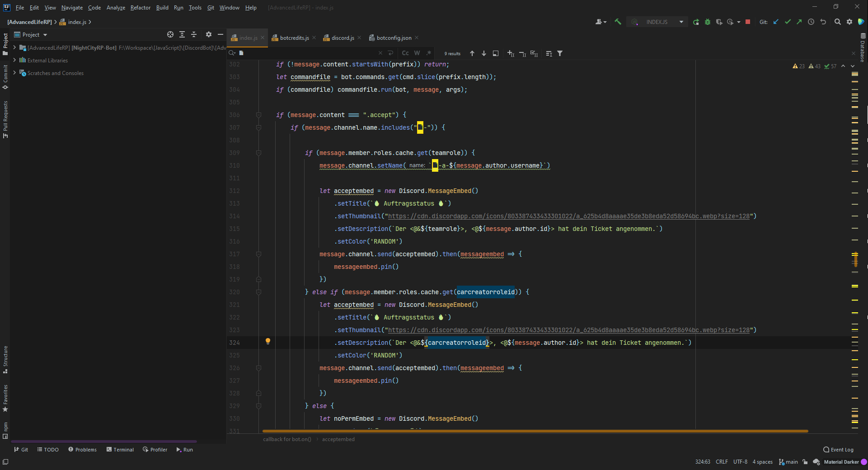Click Git update project blue arrow

(x=776, y=22)
